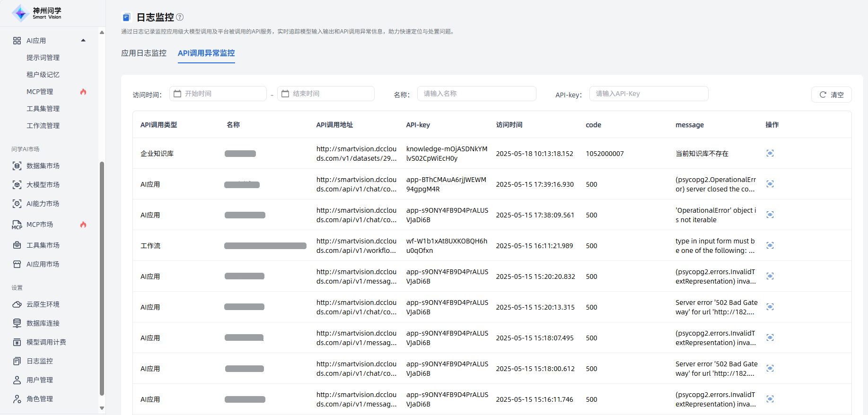The image size is (868, 415).
Task: Click the 角色管理 icon
Action: click(x=17, y=399)
